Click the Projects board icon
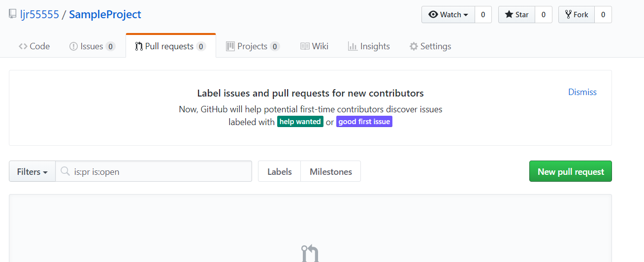 click(x=230, y=46)
